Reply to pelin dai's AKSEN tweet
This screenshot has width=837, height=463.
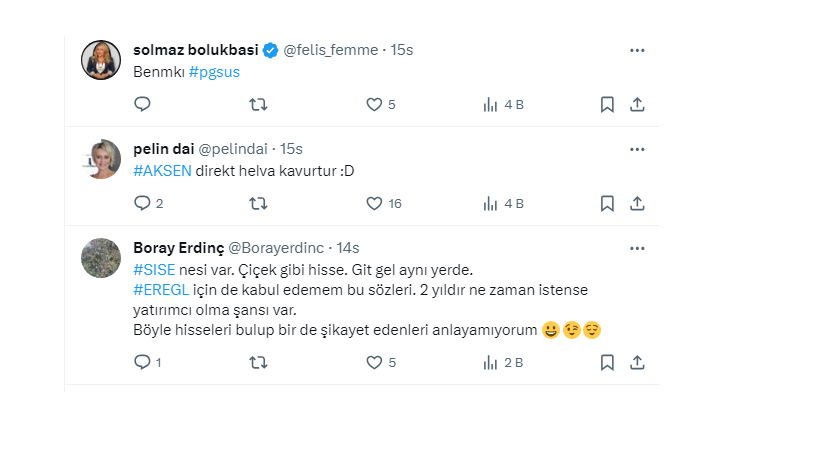pyautogui.click(x=142, y=203)
